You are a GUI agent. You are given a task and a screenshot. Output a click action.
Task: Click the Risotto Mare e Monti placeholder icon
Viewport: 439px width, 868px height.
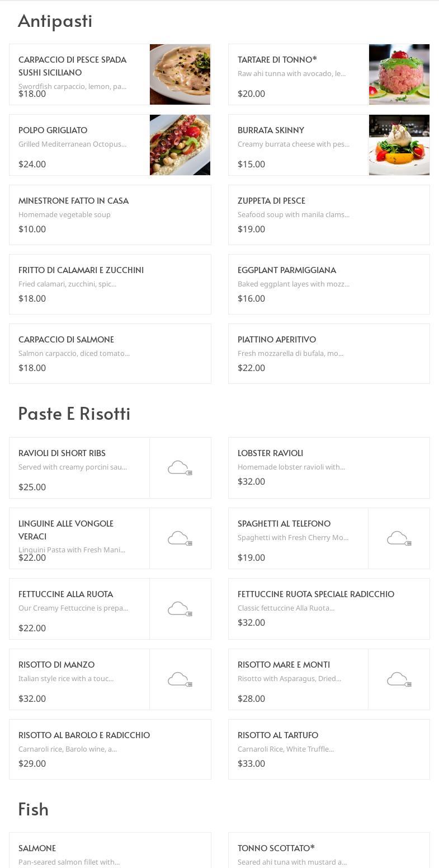(399, 679)
